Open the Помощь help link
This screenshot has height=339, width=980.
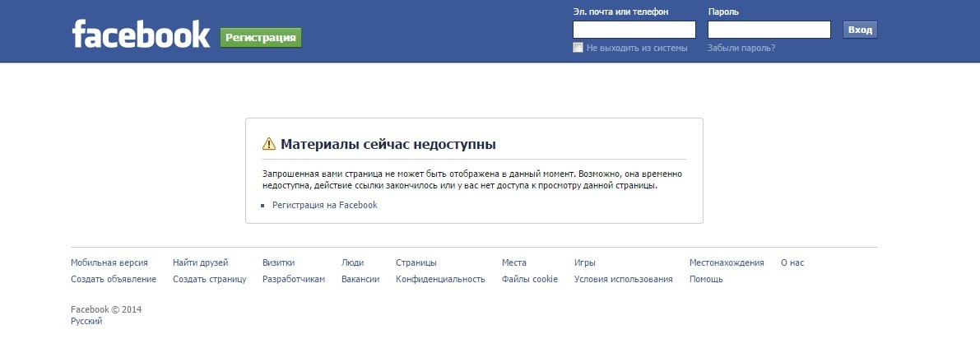pyautogui.click(x=706, y=279)
